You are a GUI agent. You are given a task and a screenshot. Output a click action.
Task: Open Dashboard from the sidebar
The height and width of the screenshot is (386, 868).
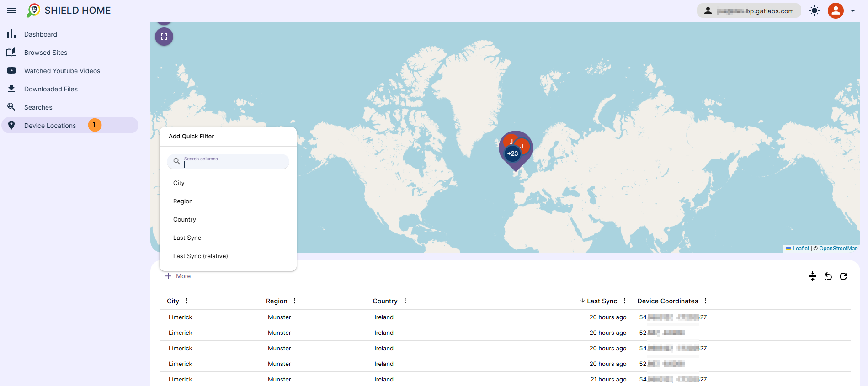pyautogui.click(x=70, y=34)
